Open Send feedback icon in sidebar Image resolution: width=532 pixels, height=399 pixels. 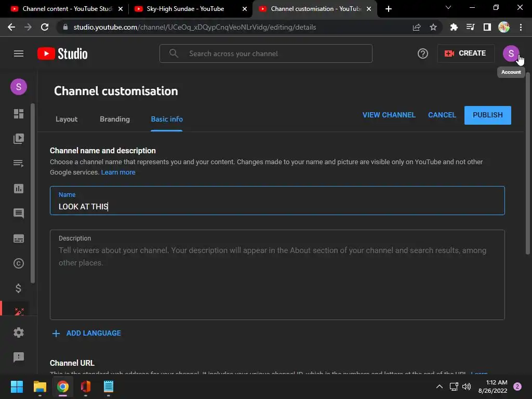pos(19,357)
